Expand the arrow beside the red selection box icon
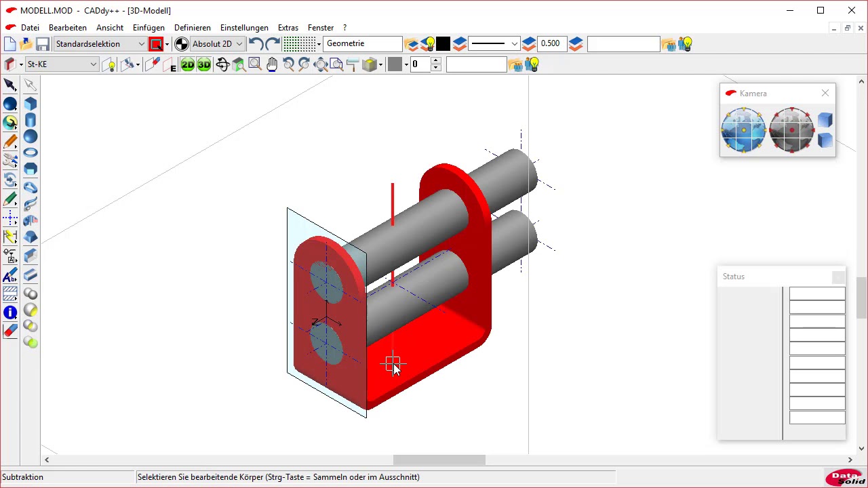This screenshot has height=488, width=868. point(167,45)
